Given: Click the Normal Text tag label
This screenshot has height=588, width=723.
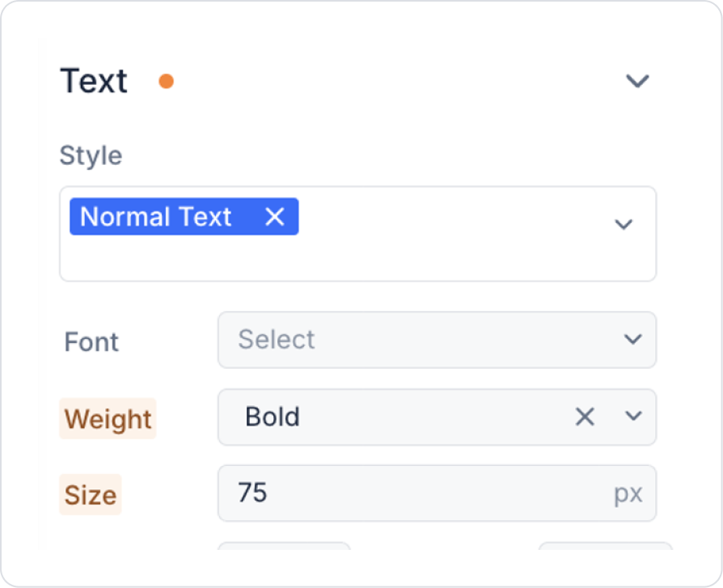Looking at the screenshot, I should pos(156,217).
